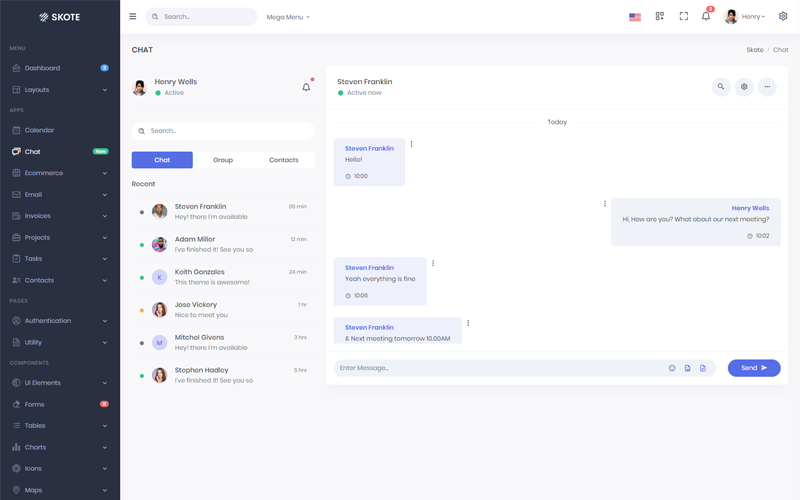The image size is (800, 500).
Task: Toggle the sidebar hamburger menu
Action: click(133, 17)
